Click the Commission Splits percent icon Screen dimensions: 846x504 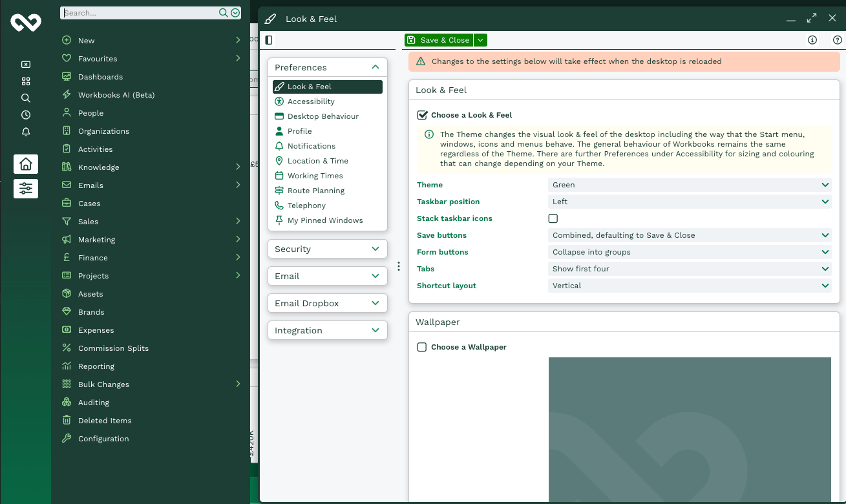pos(67,348)
